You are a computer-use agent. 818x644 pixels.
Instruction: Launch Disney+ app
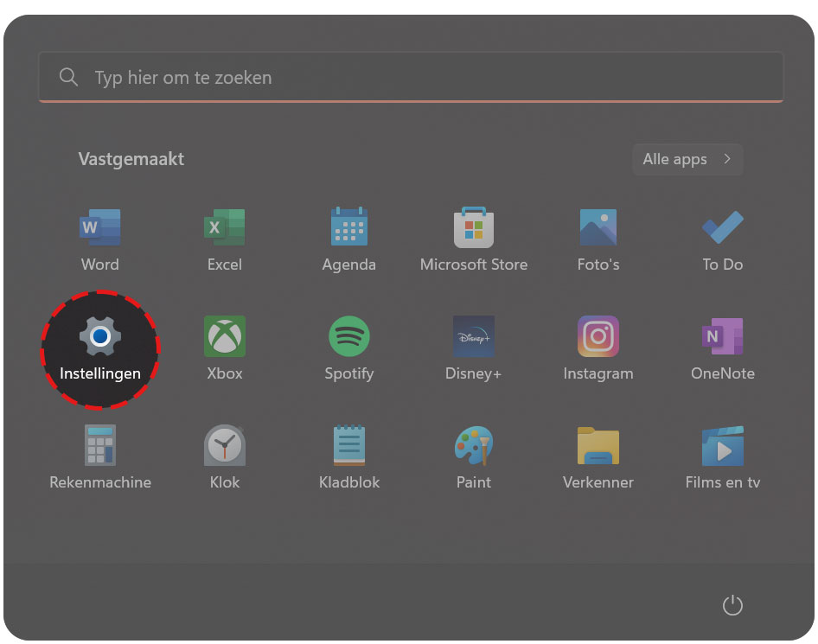(x=474, y=337)
